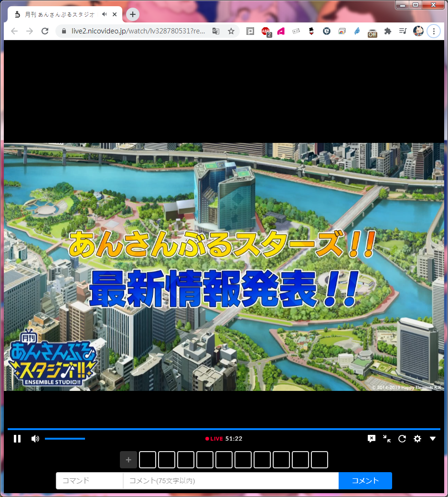Viewport: 448px width, 497px height.
Task: Open the Adblock Plus extension icon
Action: 266,32
